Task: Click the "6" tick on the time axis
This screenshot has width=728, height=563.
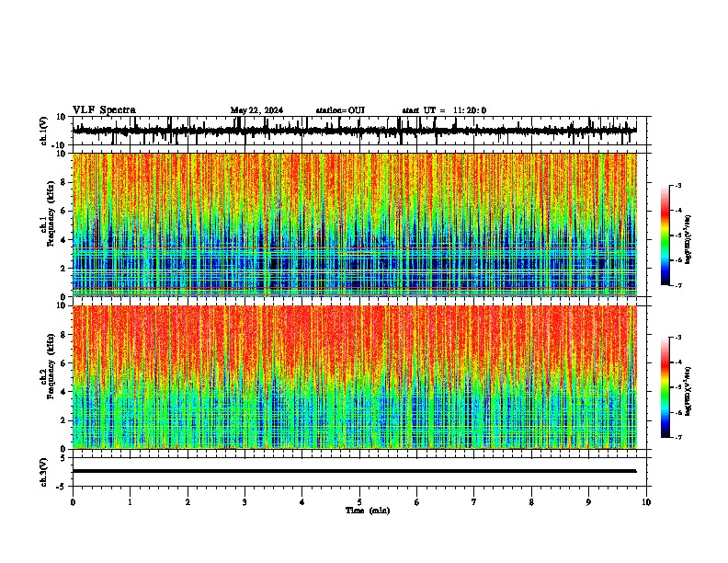Action: pos(417,502)
